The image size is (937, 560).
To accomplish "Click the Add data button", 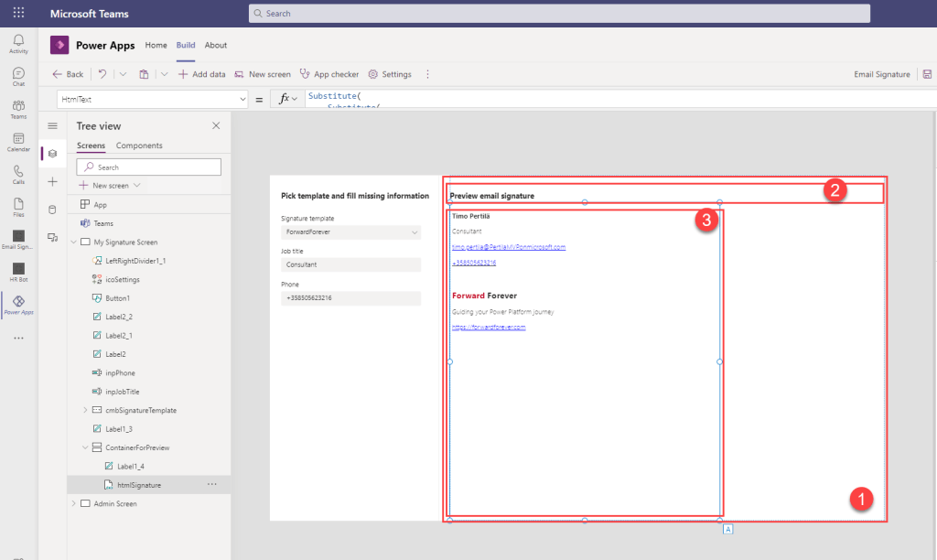I will pos(201,74).
